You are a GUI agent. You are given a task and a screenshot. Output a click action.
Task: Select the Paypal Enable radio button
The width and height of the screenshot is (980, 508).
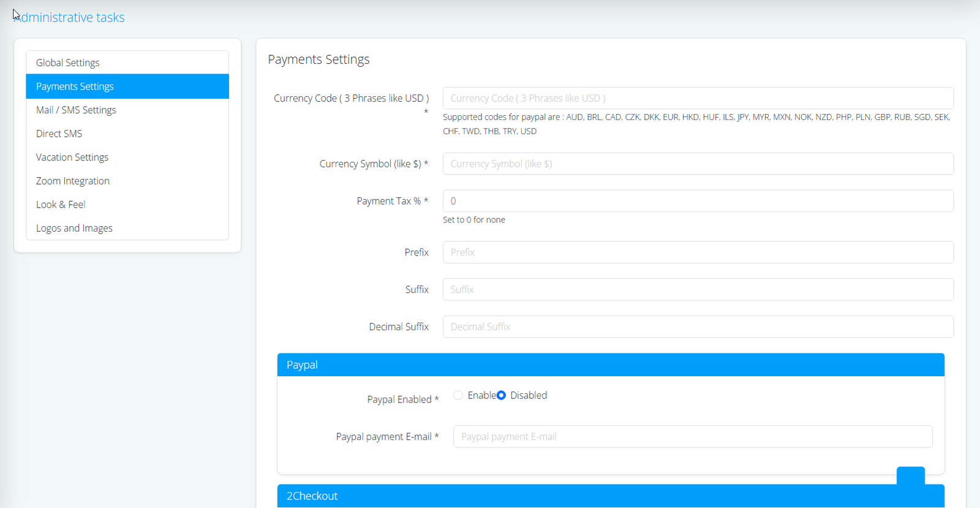click(x=458, y=395)
